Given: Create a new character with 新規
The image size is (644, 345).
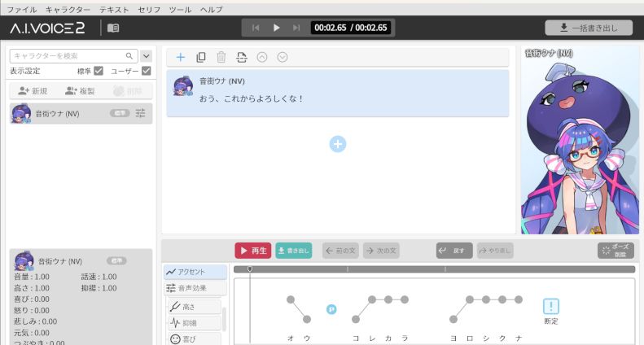Looking at the screenshot, I should [33, 91].
